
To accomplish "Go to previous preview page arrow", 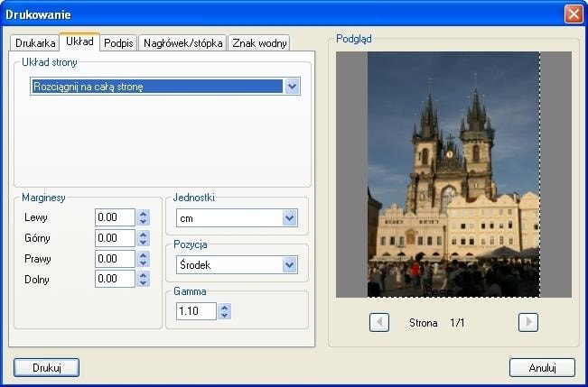I will click(379, 323).
